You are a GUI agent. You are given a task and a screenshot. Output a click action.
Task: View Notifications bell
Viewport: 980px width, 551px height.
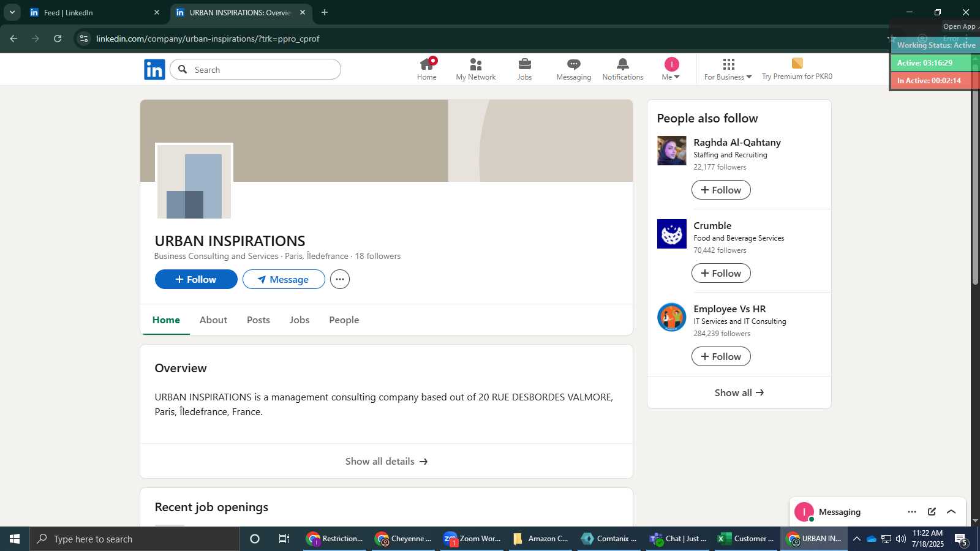[623, 69]
